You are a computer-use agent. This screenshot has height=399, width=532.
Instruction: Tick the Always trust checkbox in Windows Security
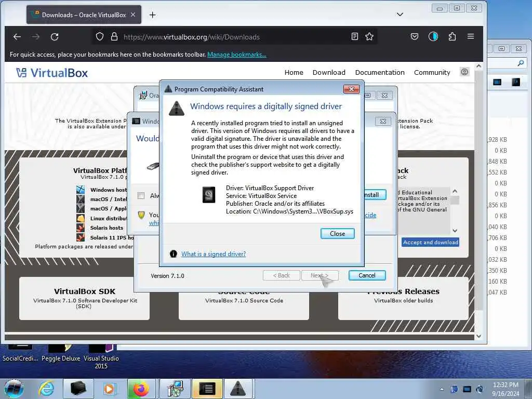pos(141,195)
